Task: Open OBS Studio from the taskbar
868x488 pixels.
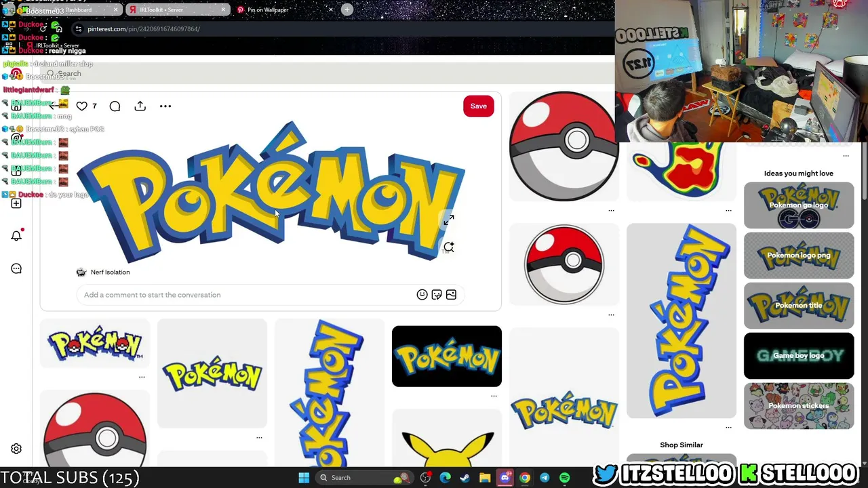Action: click(426, 478)
